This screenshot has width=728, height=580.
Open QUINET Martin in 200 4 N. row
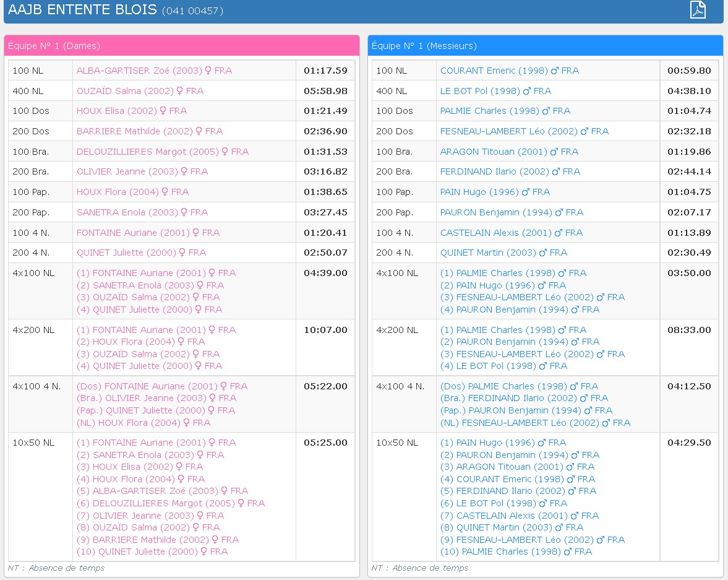click(x=503, y=253)
